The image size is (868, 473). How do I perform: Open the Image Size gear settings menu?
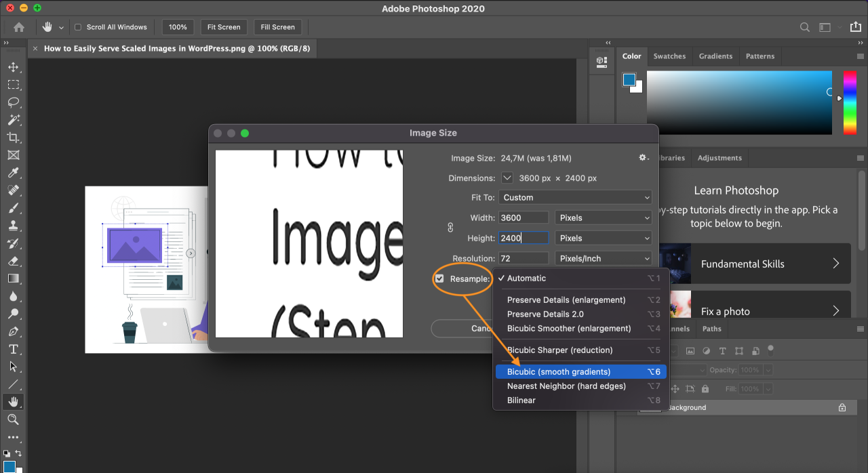pyautogui.click(x=644, y=158)
